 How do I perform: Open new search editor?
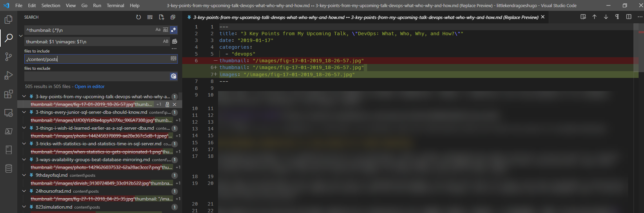click(162, 17)
